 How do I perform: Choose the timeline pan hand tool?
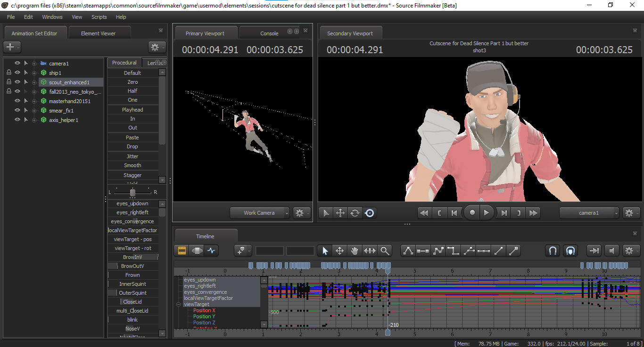[x=355, y=250]
